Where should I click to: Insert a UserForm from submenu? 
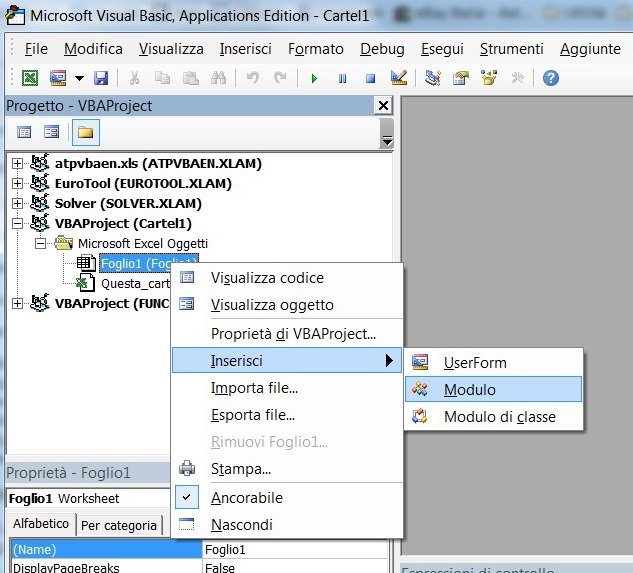[493, 363]
